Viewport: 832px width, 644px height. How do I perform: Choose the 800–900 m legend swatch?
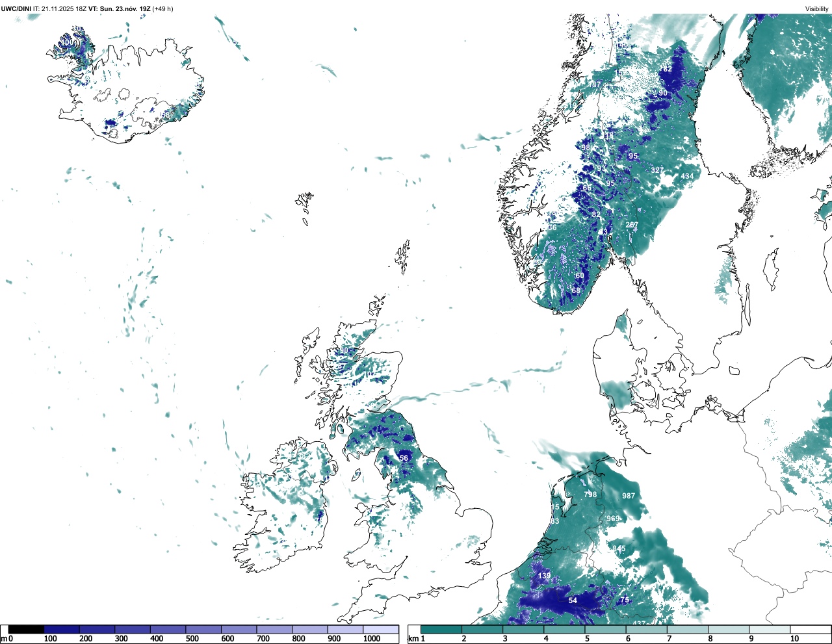[310, 629]
